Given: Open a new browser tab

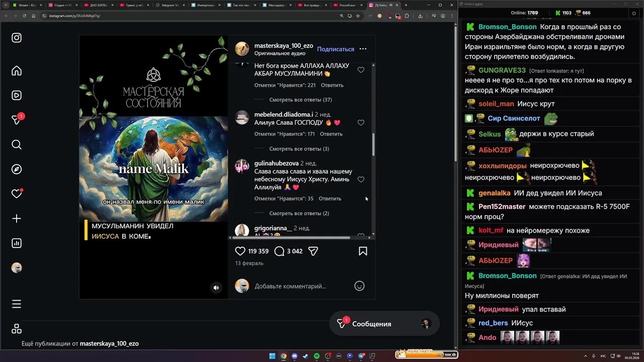Looking at the screenshot, I should click(x=406, y=5).
